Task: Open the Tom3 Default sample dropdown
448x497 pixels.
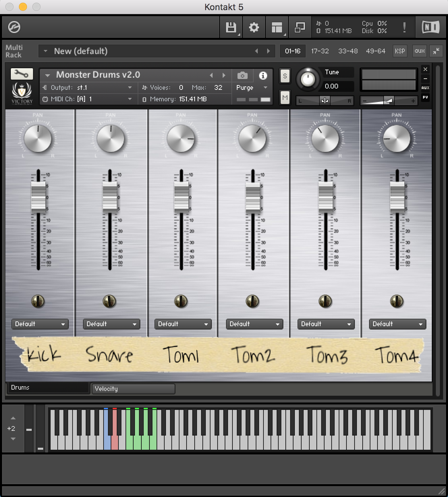Action: (326, 324)
